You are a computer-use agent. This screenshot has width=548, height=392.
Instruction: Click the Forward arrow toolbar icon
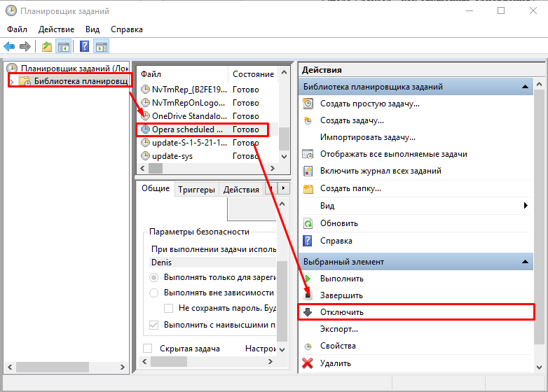coord(25,46)
